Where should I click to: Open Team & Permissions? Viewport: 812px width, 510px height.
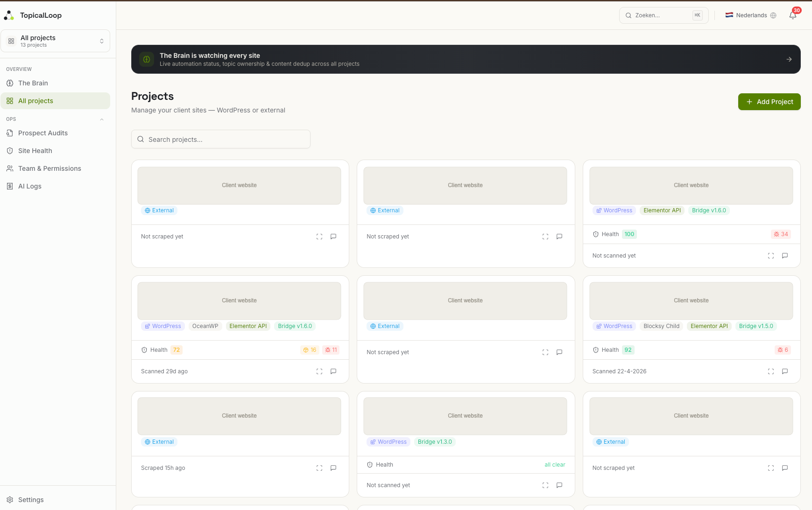(56, 168)
